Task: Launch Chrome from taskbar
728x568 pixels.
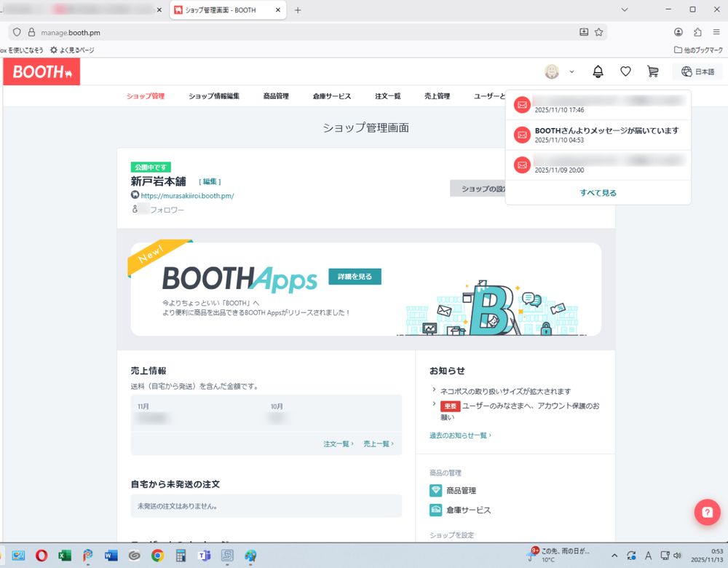Action: 157,556
